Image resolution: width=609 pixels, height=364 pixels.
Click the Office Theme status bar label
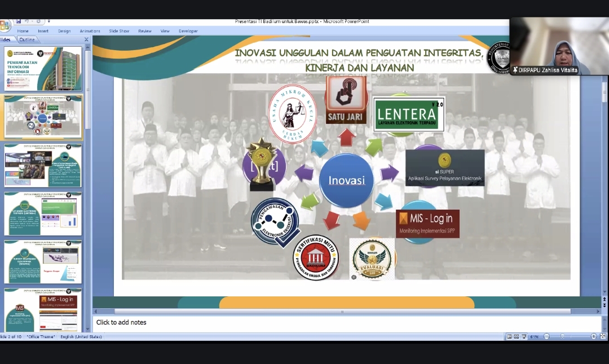[x=41, y=337]
